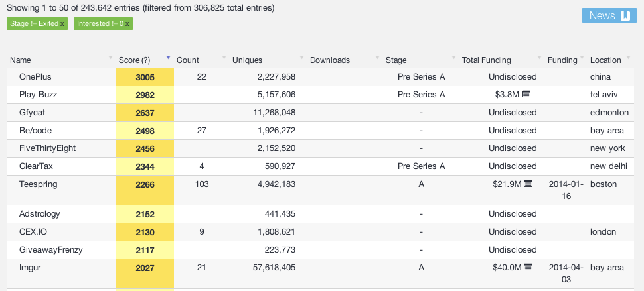Sort by the Location column arrow
644x291 pixels.
pos(628,58)
